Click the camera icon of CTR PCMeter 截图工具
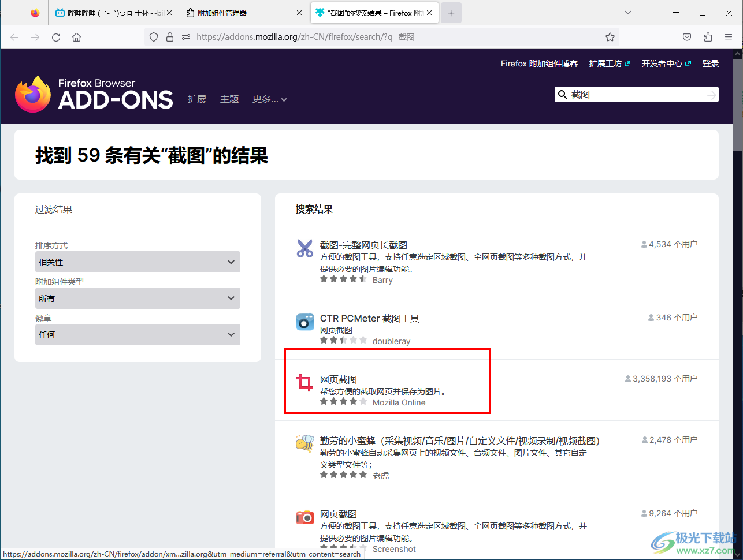743x560 pixels. tap(304, 322)
